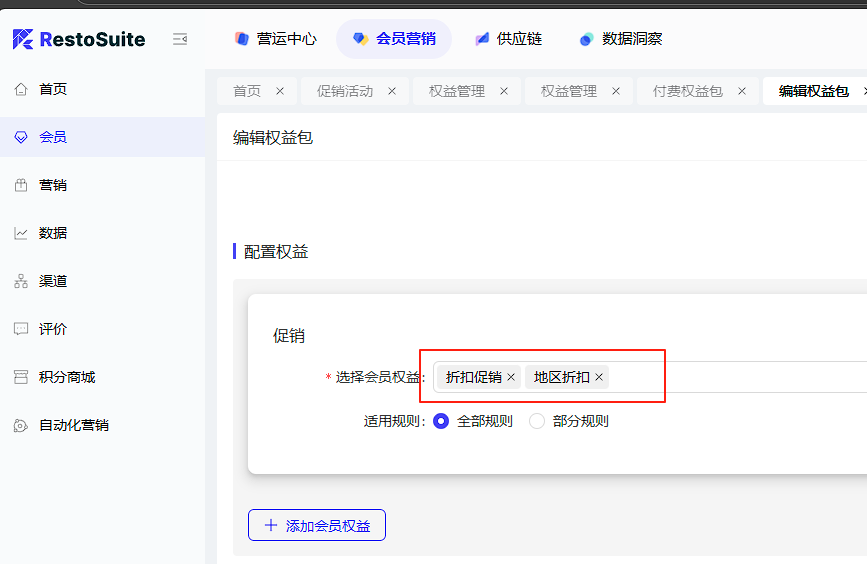Click the shop icon beside 积分商城
This screenshot has width=867, height=564.
pyautogui.click(x=21, y=377)
